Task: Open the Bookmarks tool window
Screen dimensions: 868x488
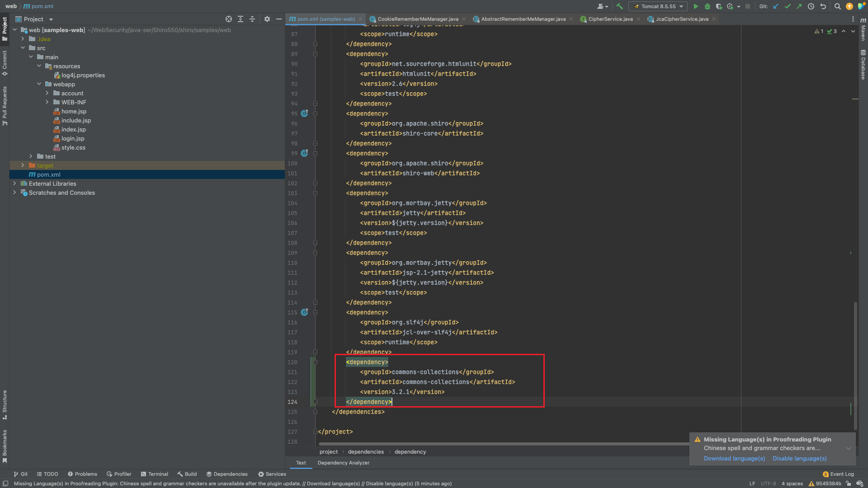Action: (5, 446)
